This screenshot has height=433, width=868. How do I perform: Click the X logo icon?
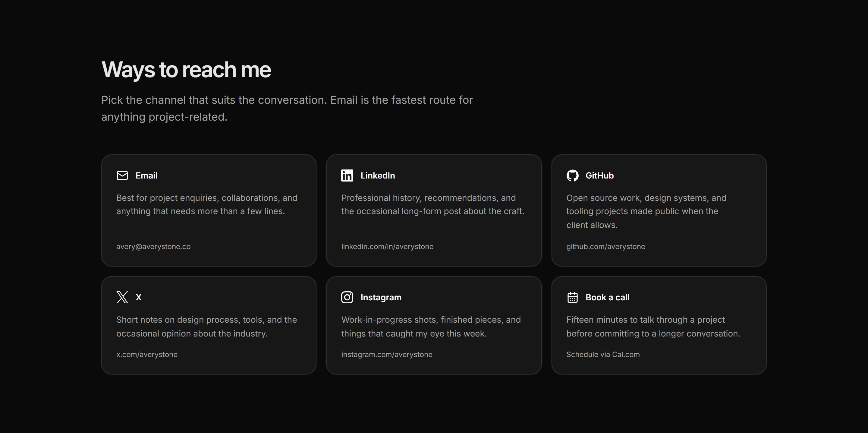click(x=122, y=297)
